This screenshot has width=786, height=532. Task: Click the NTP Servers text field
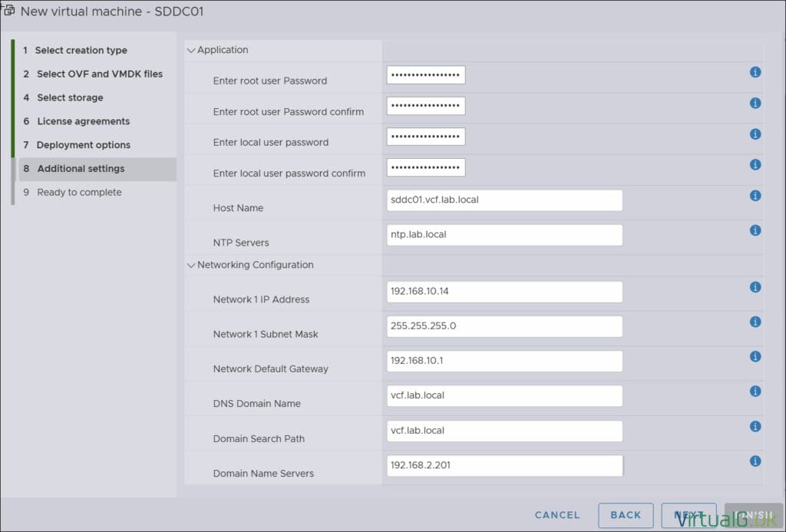click(504, 235)
